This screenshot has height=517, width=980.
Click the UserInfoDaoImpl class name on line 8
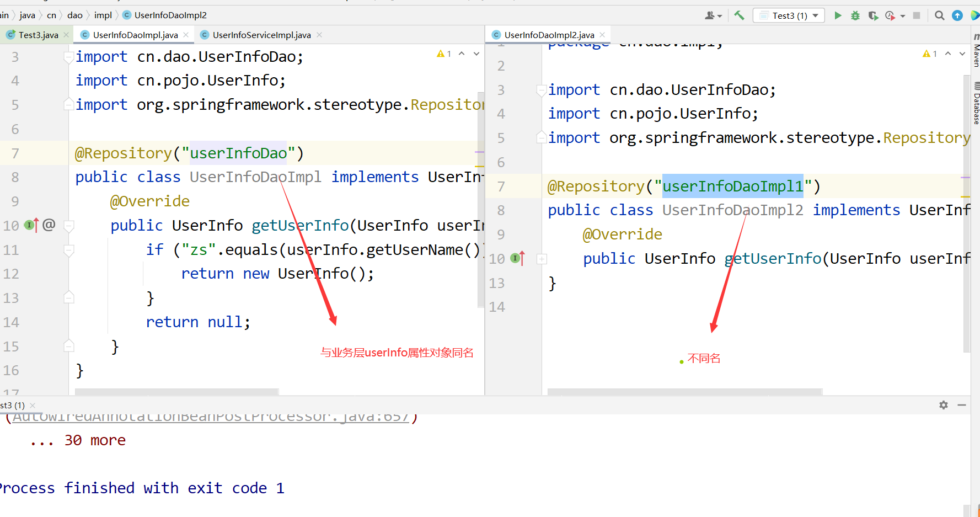pyautogui.click(x=255, y=177)
